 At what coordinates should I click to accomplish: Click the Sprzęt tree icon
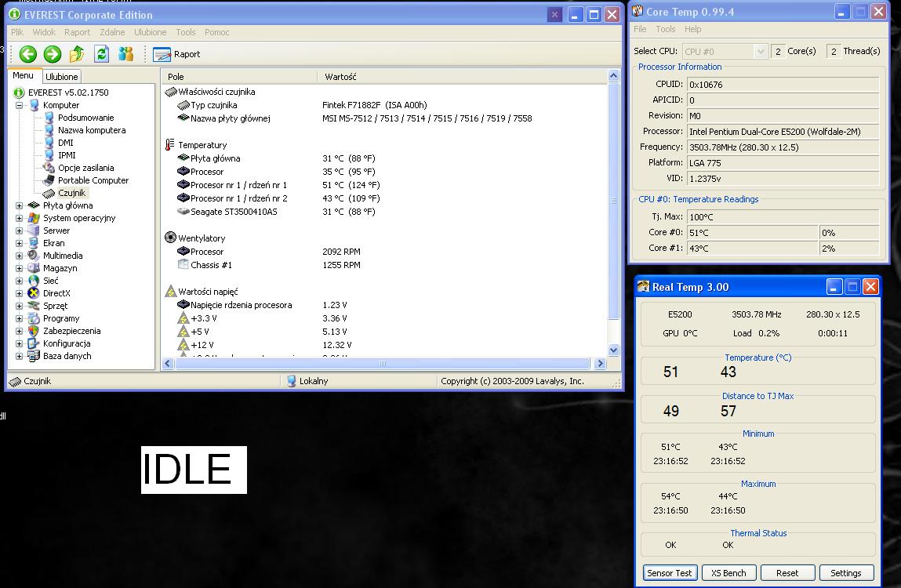34,306
